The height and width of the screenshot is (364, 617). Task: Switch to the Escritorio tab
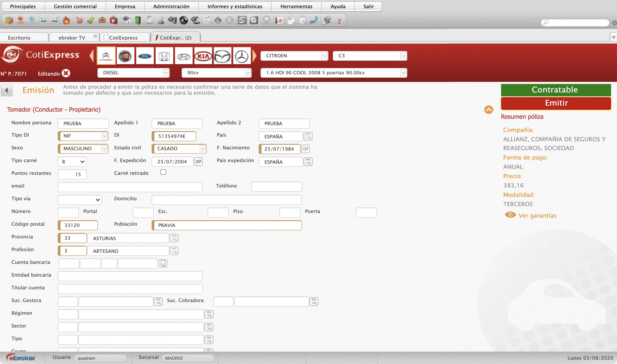(19, 38)
